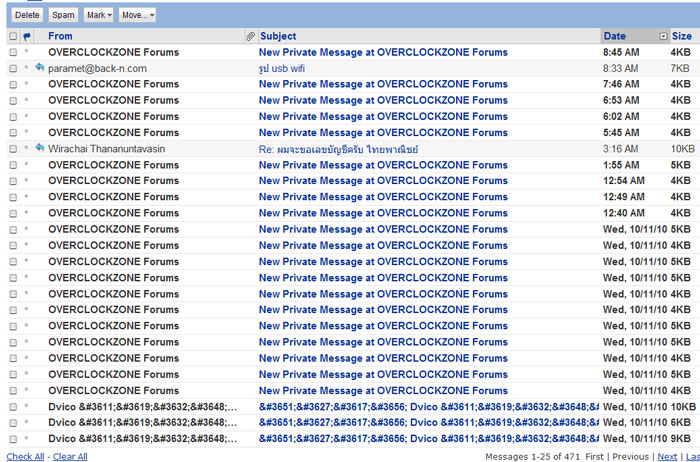
Task: Click the flag dot on the 7:46 AM message
Action: coord(27,84)
